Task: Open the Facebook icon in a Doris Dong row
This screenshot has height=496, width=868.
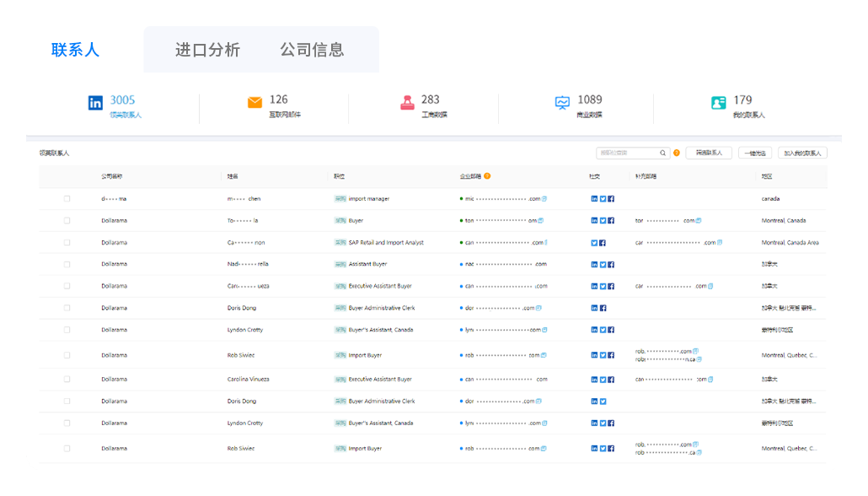Action: pos(603,308)
